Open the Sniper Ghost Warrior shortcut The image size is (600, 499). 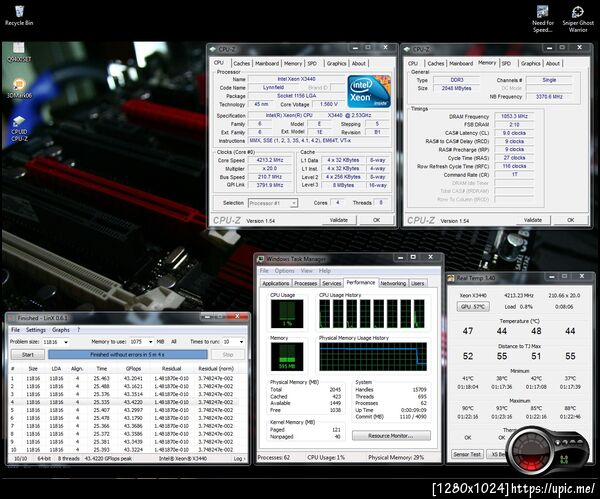(x=578, y=18)
